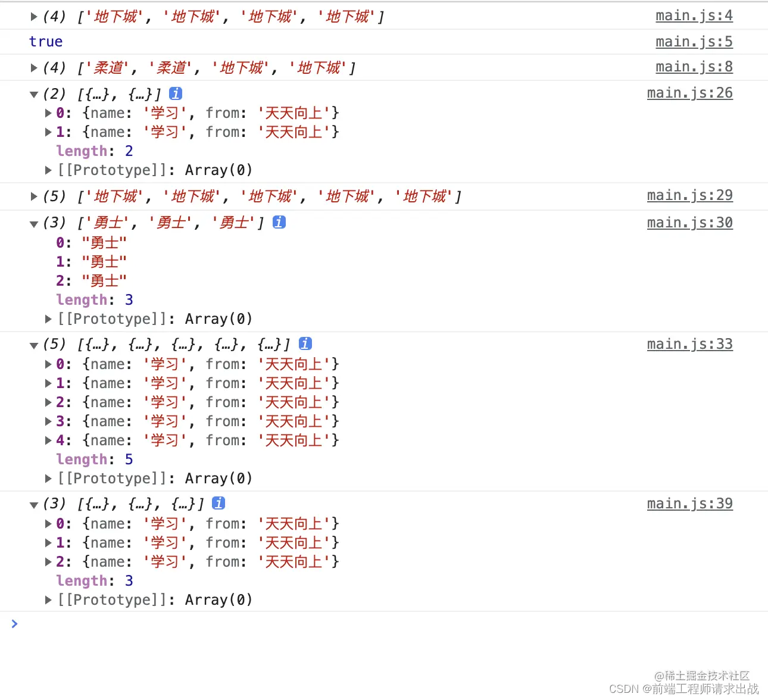The width and height of the screenshot is (768, 700).
Task: Expand item 4 in the (5) objects array
Action: (x=48, y=440)
